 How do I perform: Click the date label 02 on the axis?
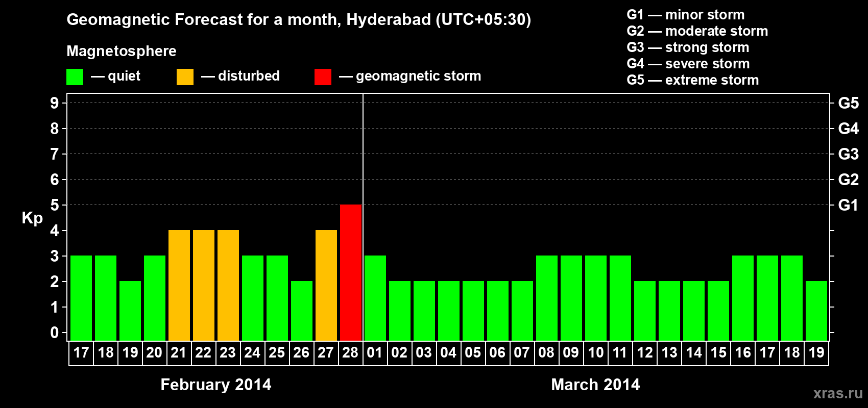click(x=399, y=352)
